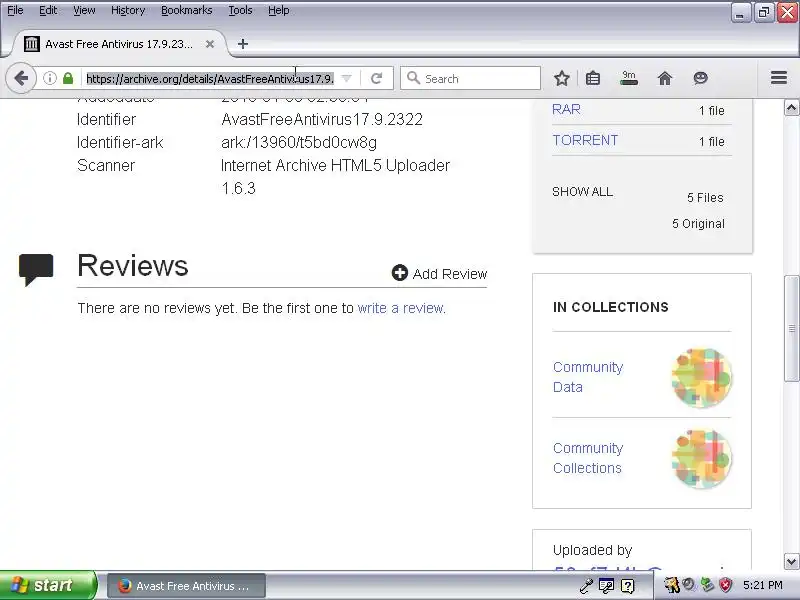
Task: Download the RAR file link
Action: coord(566,109)
